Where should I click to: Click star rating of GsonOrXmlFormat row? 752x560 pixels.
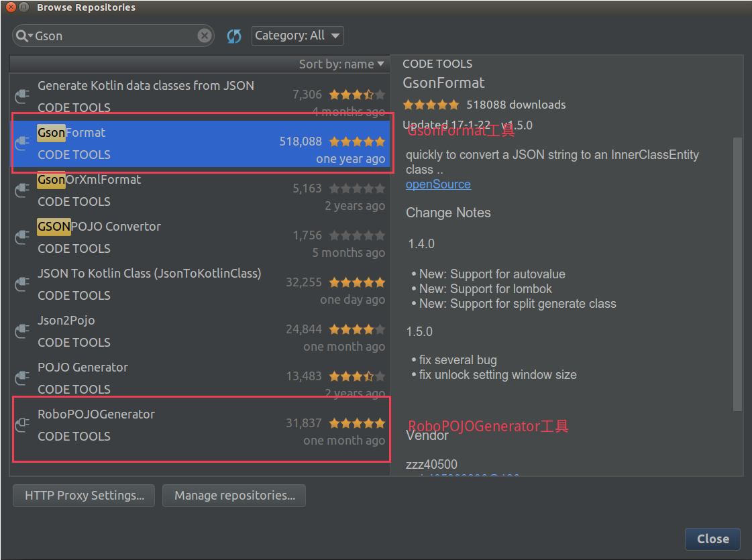tap(357, 188)
